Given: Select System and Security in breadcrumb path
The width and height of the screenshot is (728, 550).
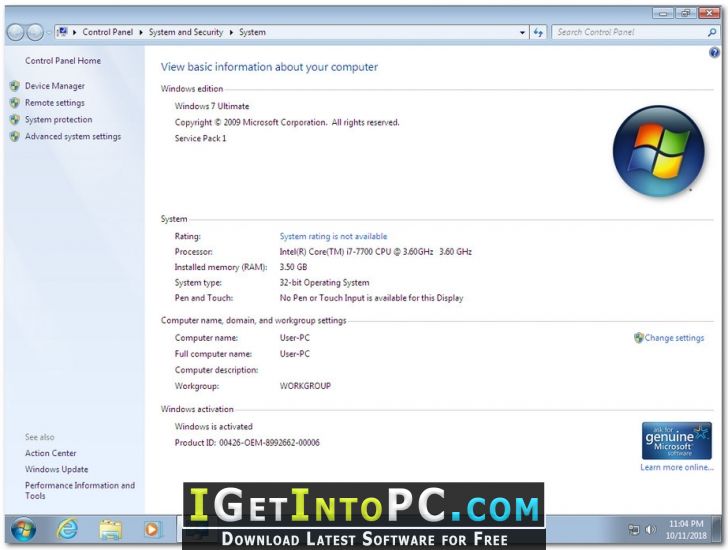Looking at the screenshot, I should tap(186, 32).
